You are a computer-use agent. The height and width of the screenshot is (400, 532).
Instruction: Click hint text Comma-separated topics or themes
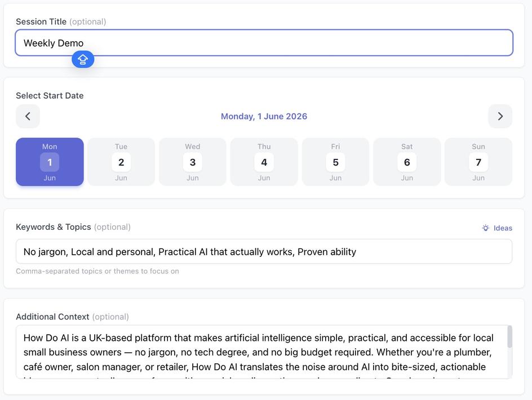pos(97,271)
